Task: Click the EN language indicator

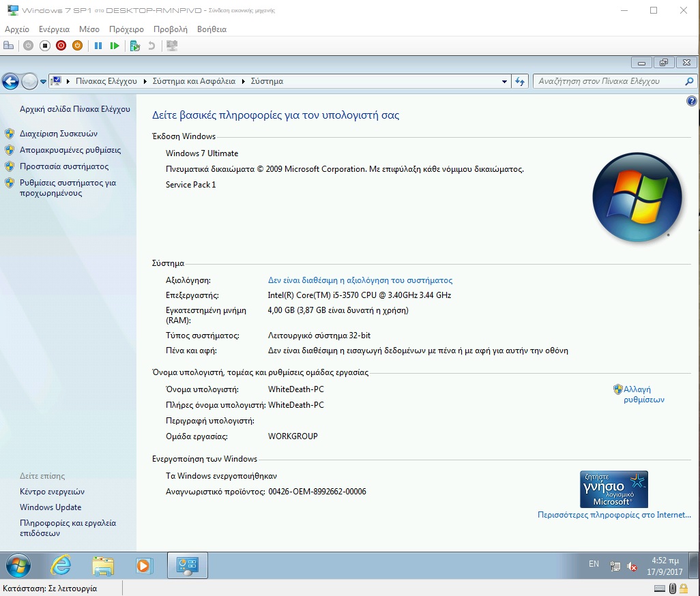Action: [594, 564]
